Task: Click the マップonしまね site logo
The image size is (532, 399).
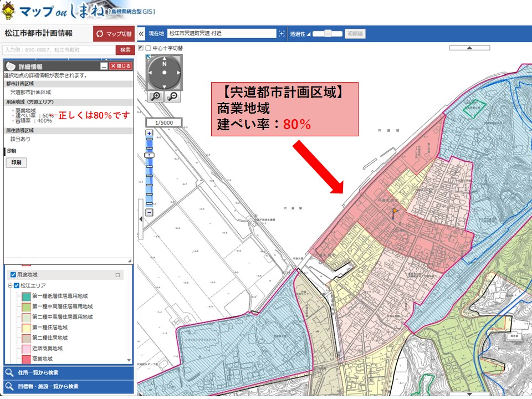Action: (x=78, y=11)
